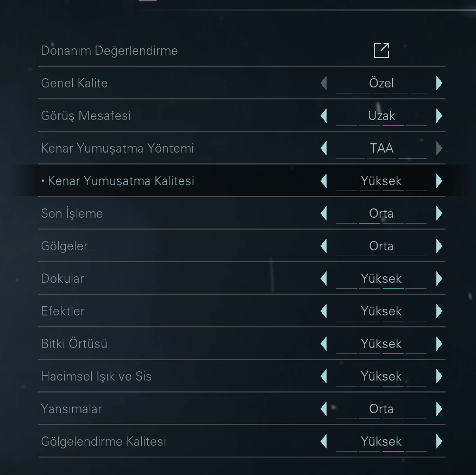Increase Son İşleme using right arrow
The height and width of the screenshot is (475, 476).
439,213
